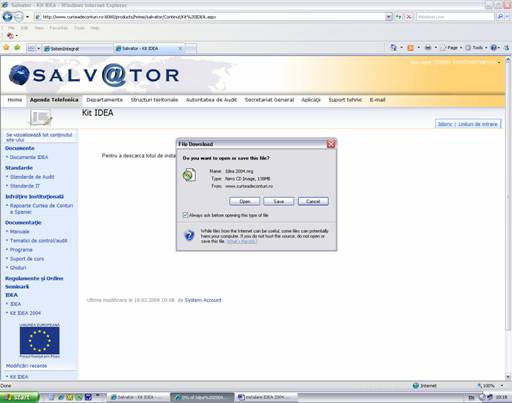Click the Stop loading X icon
This screenshot has height=403, width=512.
click(x=409, y=16)
